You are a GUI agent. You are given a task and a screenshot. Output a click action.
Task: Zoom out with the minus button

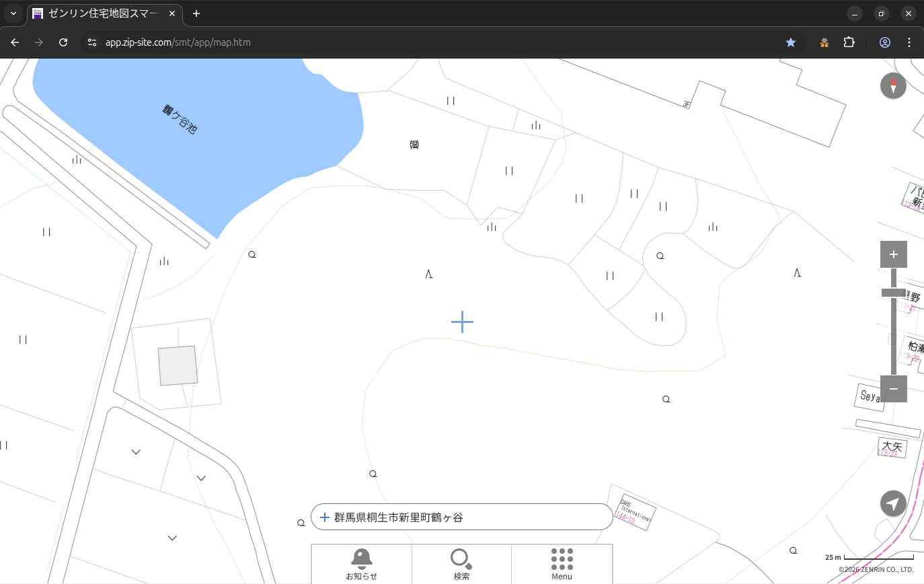pos(893,389)
